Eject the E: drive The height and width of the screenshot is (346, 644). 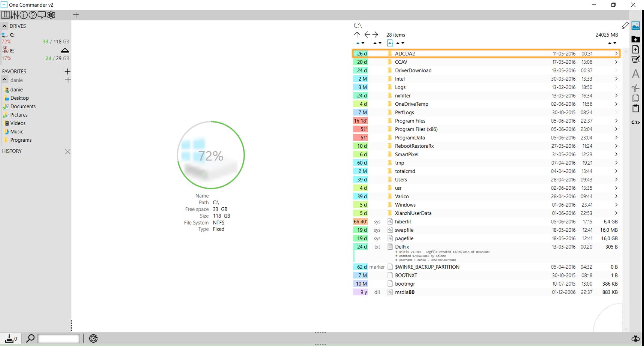click(x=65, y=50)
